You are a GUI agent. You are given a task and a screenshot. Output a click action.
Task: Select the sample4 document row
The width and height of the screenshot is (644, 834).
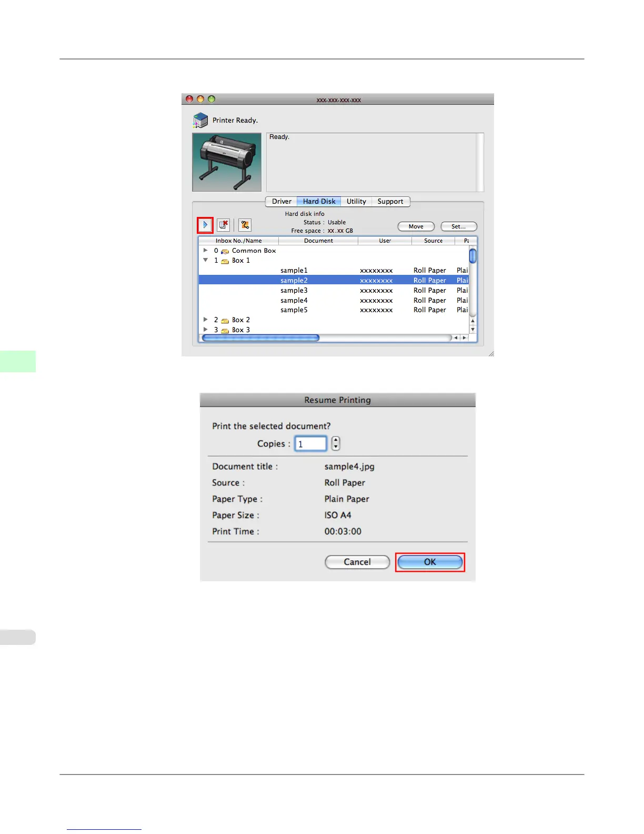click(x=334, y=301)
